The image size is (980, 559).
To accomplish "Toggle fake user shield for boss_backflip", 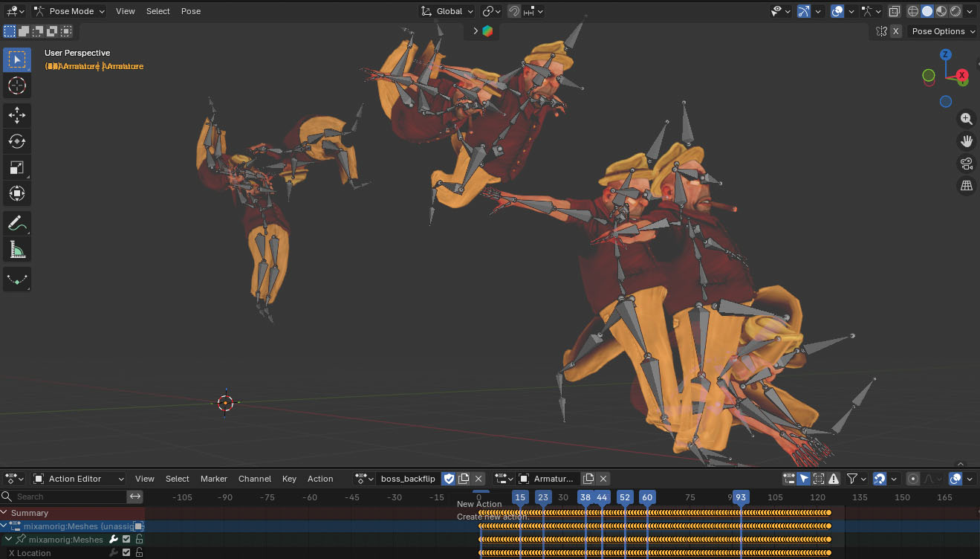I will click(449, 479).
